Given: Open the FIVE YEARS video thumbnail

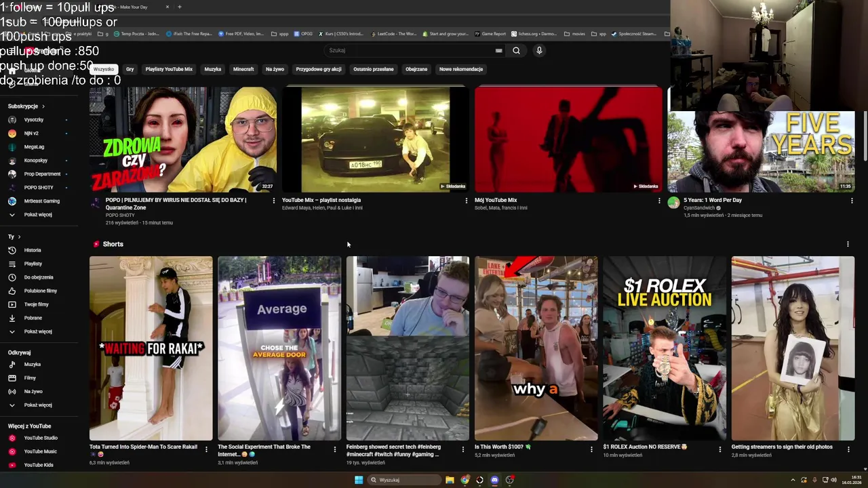Looking at the screenshot, I should pos(761,152).
